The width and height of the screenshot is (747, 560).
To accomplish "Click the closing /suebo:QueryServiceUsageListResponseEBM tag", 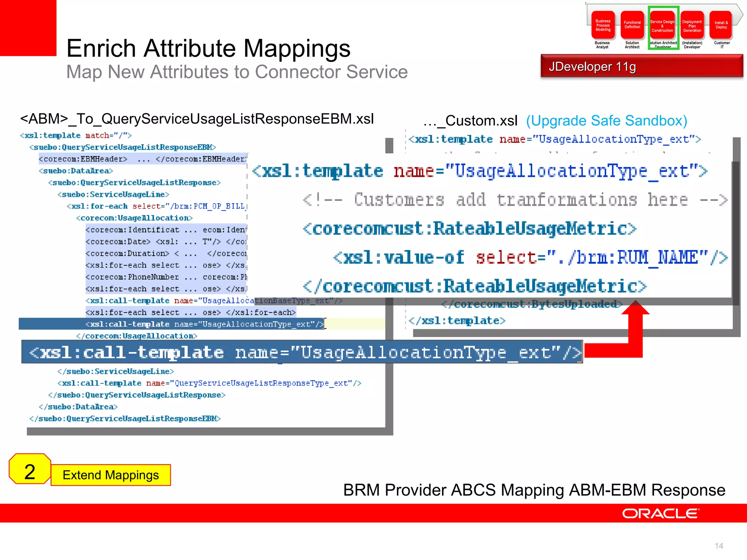I will tap(125, 419).
